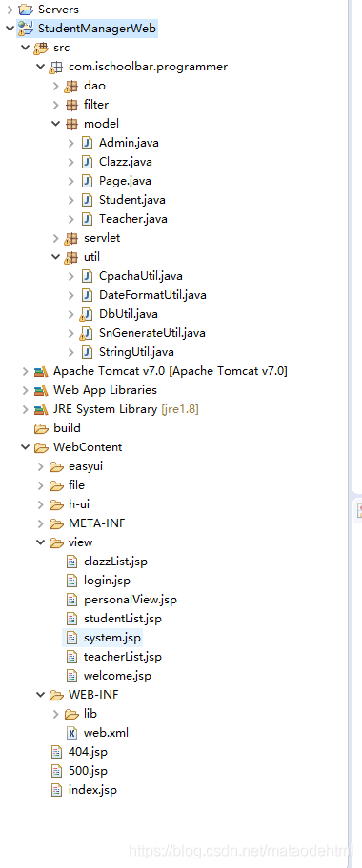Collapse the view folder
Viewport: 362px width, 868px height.
tap(40, 542)
